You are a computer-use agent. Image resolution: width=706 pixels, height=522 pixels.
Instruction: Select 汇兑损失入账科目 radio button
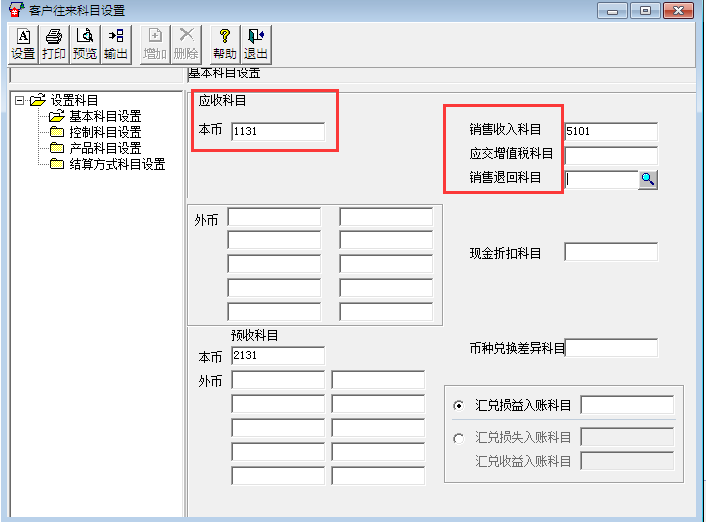[x=459, y=437]
